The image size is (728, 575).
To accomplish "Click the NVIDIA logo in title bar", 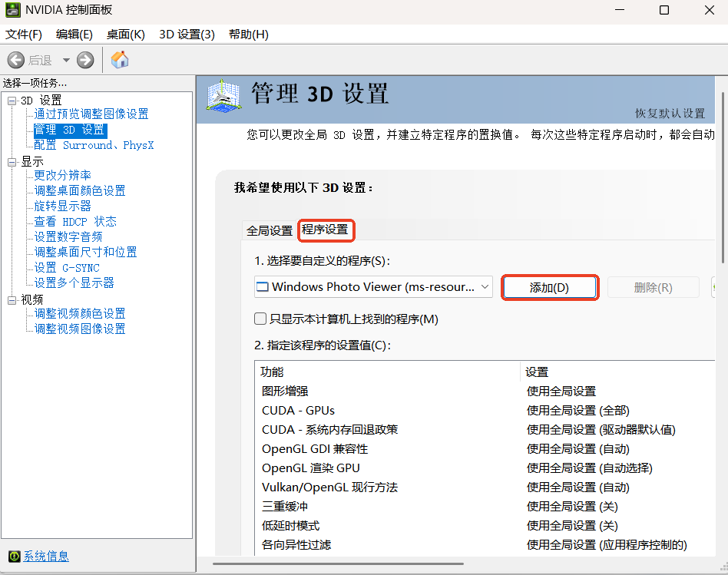I will (x=13, y=11).
